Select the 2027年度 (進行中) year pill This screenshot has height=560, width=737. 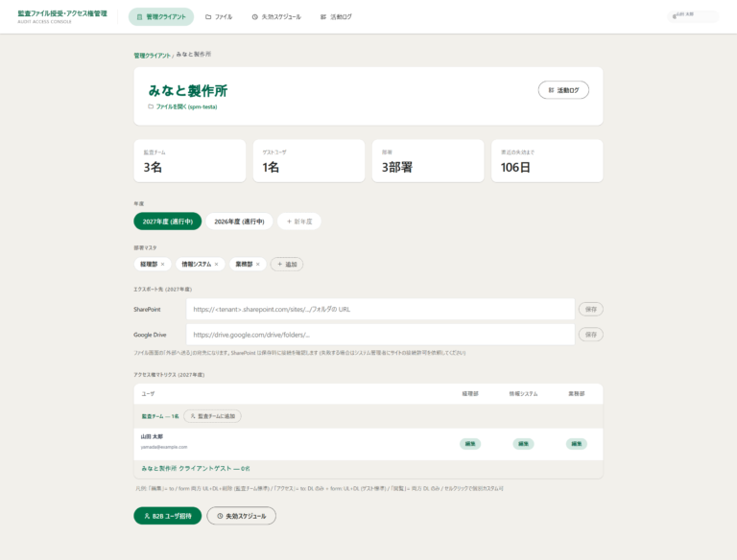pos(168,222)
